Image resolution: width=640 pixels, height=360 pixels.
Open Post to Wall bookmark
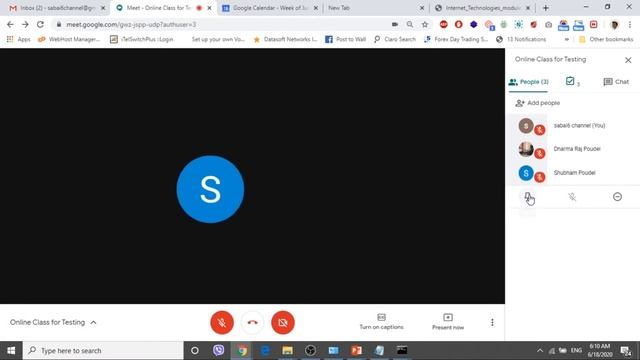pyautogui.click(x=345, y=39)
